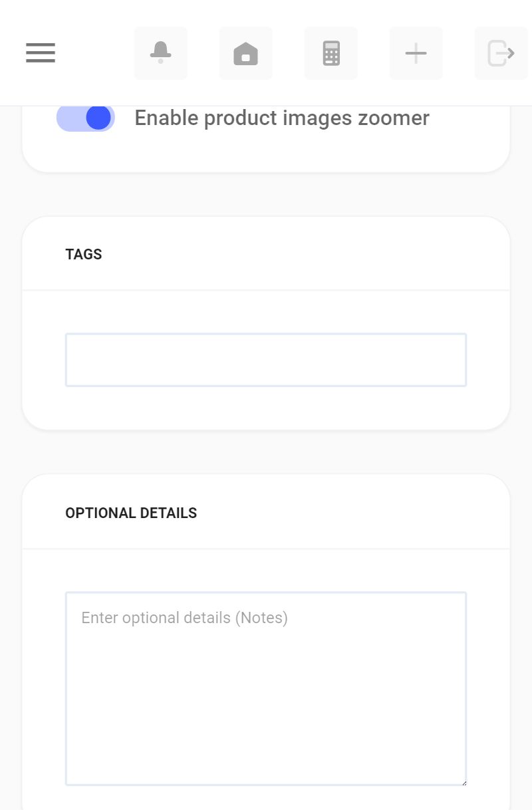Toggle the product images zoomer switch
Screen dimensions: 532x810
click(86, 118)
